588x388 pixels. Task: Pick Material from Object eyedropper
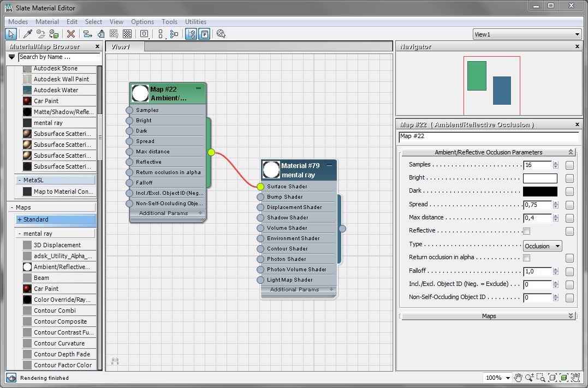pos(27,34)
